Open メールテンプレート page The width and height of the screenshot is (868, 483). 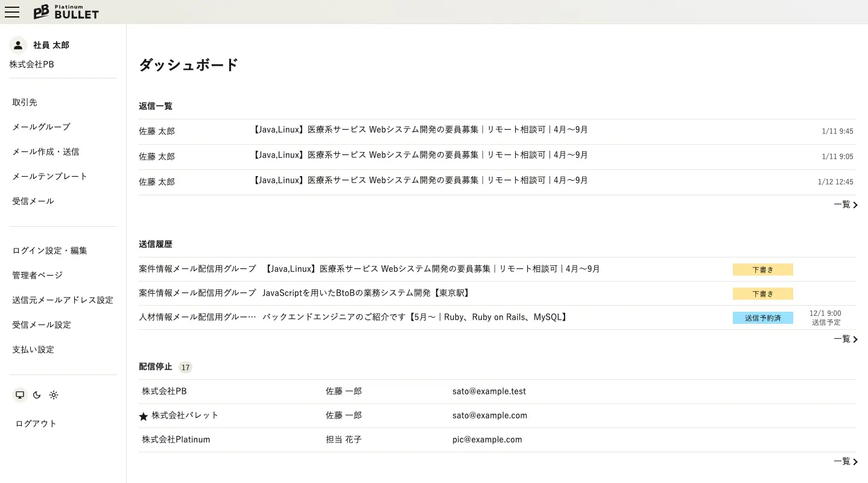coord(50,176)
